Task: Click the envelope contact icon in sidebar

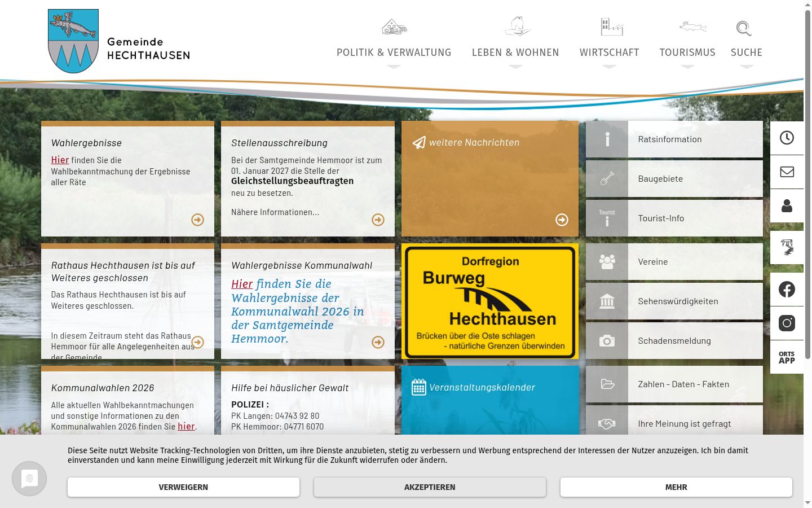Action: pos(787,172)
